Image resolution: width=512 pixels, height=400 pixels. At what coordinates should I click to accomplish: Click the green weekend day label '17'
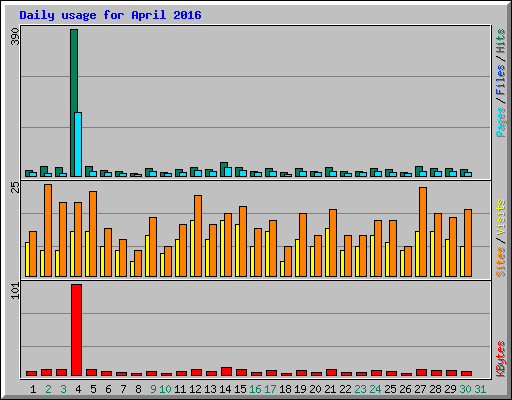(x=270, y=389)
